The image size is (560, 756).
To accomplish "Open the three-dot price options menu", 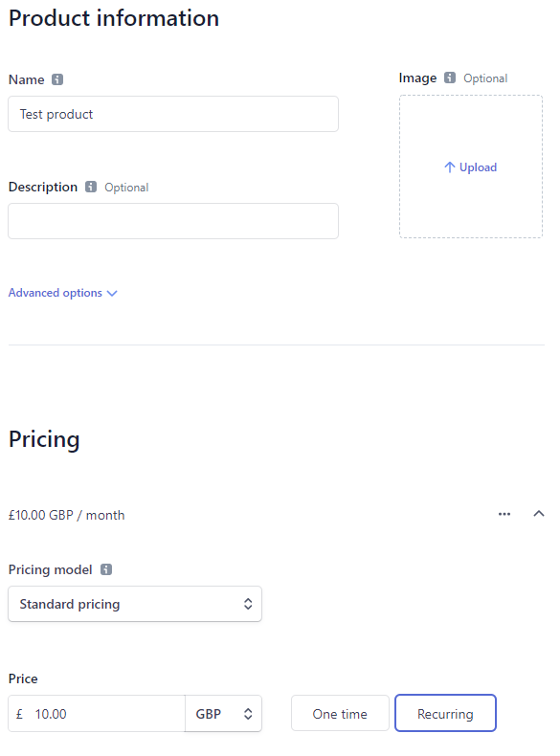I will pyautogui.click(x=504, y=514).
